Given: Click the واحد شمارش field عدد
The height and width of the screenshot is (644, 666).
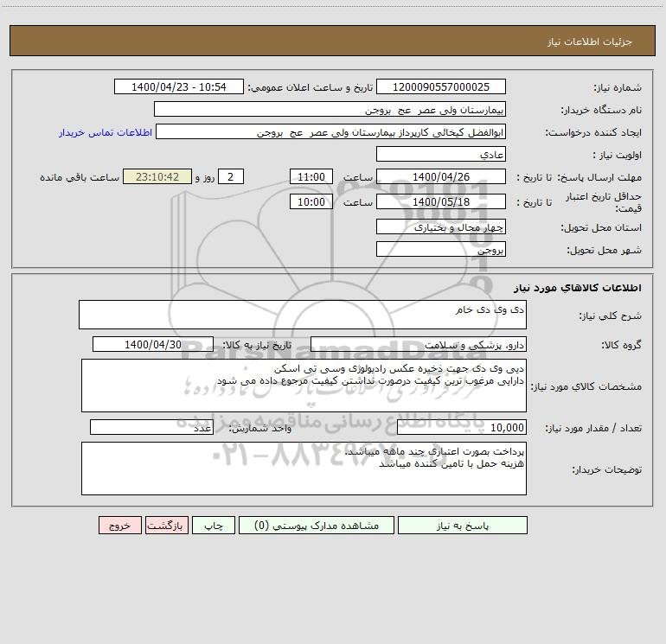Looking at the screenshot, I should click(x=151, y=428).
